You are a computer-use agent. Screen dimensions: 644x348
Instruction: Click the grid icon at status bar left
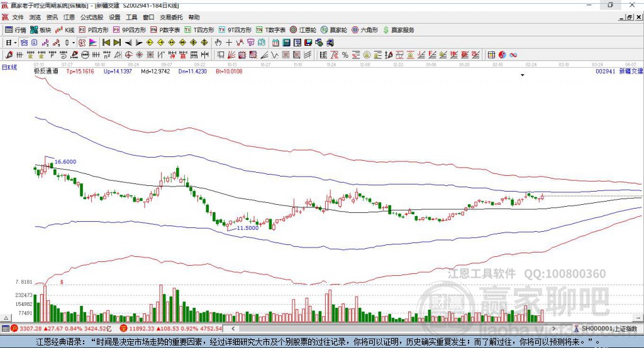point(5,329)
